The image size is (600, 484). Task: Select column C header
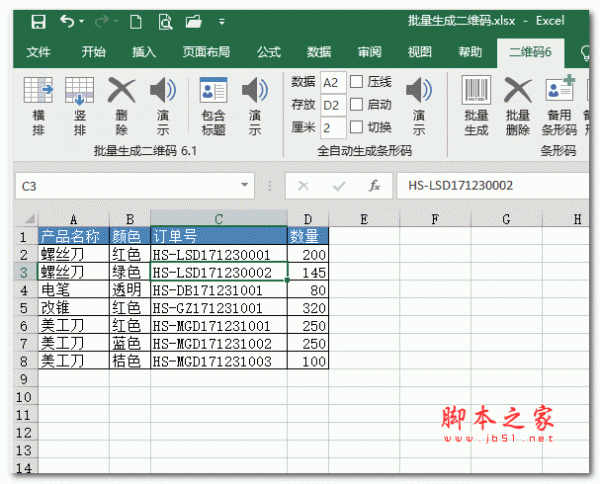point(218,219)
